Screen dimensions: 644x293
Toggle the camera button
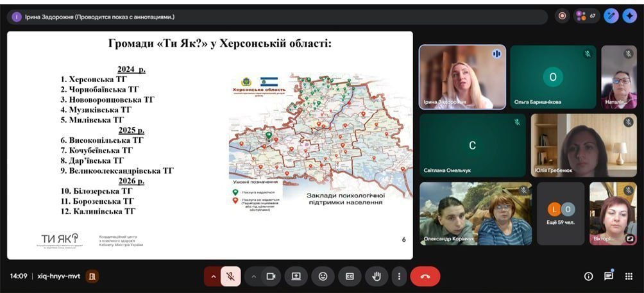271,276
